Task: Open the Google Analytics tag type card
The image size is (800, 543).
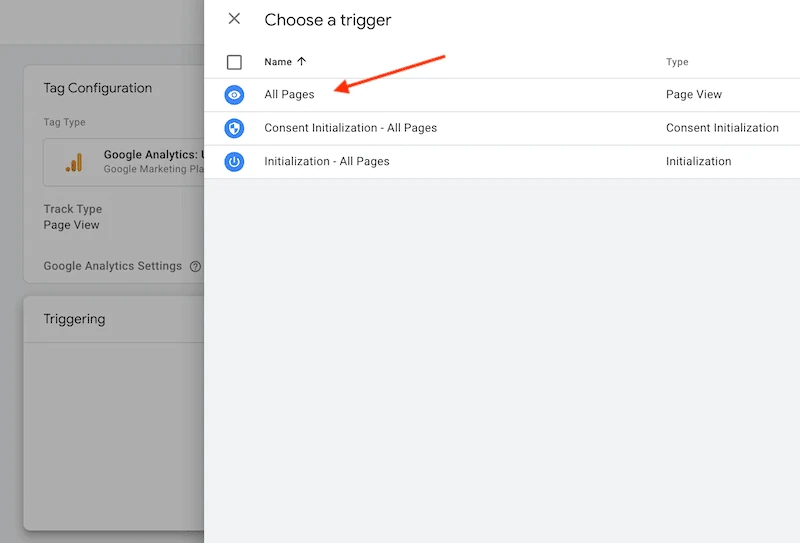Action: [123, 162]
